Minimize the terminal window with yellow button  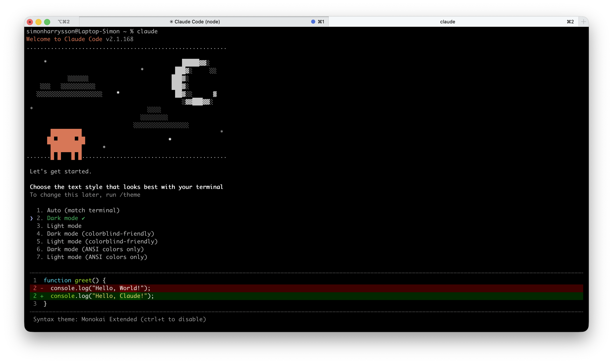[38, 22]
